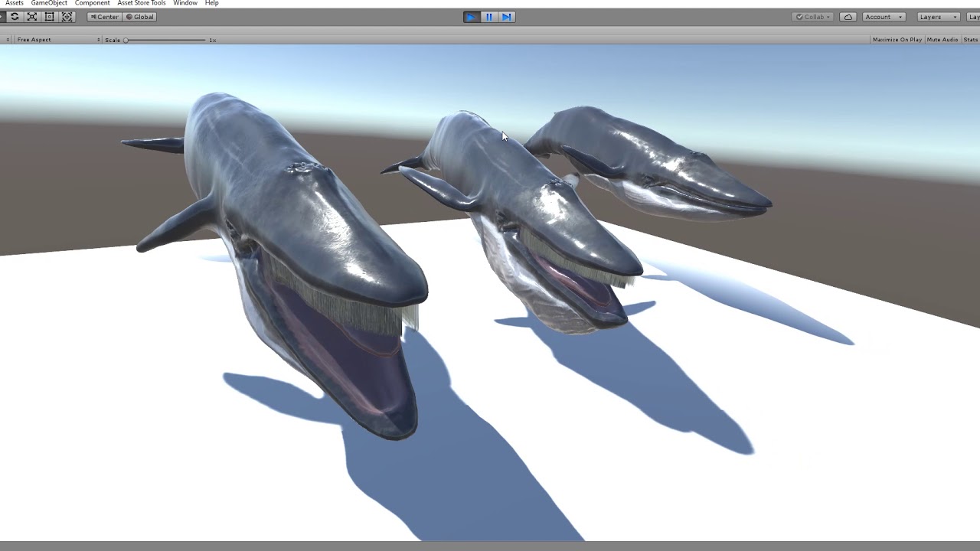Advance one frame with Step button
The width and height of the screenshot is (980, 551).
tap(507, 17)
